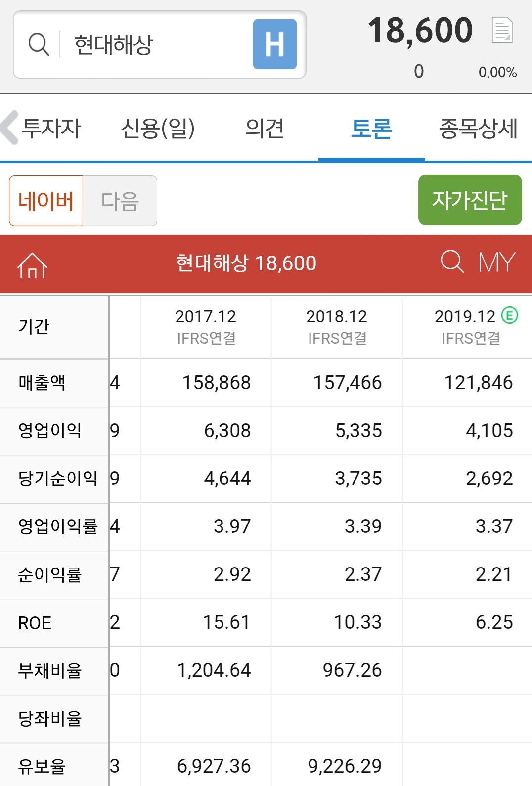Switch to the 다음 source toggle
The height and width of the screenshot is (786, 532).
pos(120,201)
